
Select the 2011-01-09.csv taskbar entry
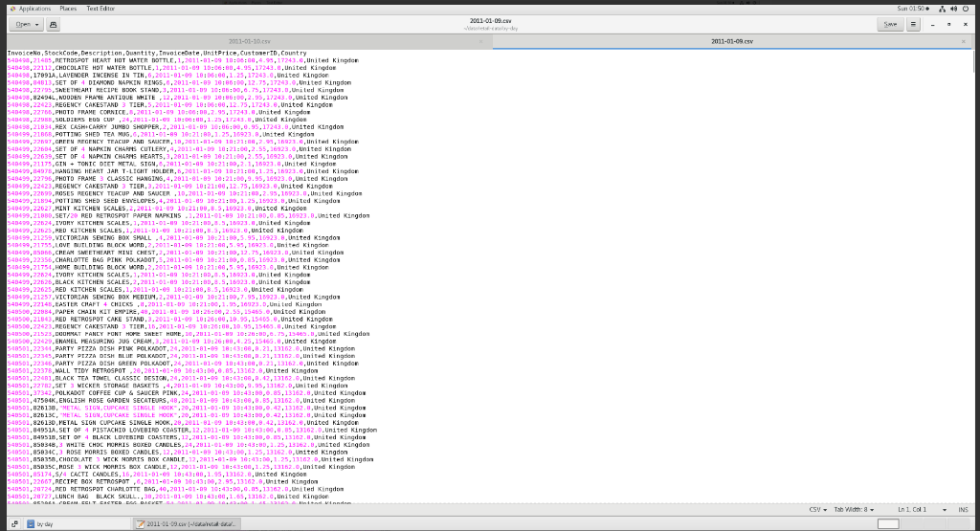pos(187,524)
